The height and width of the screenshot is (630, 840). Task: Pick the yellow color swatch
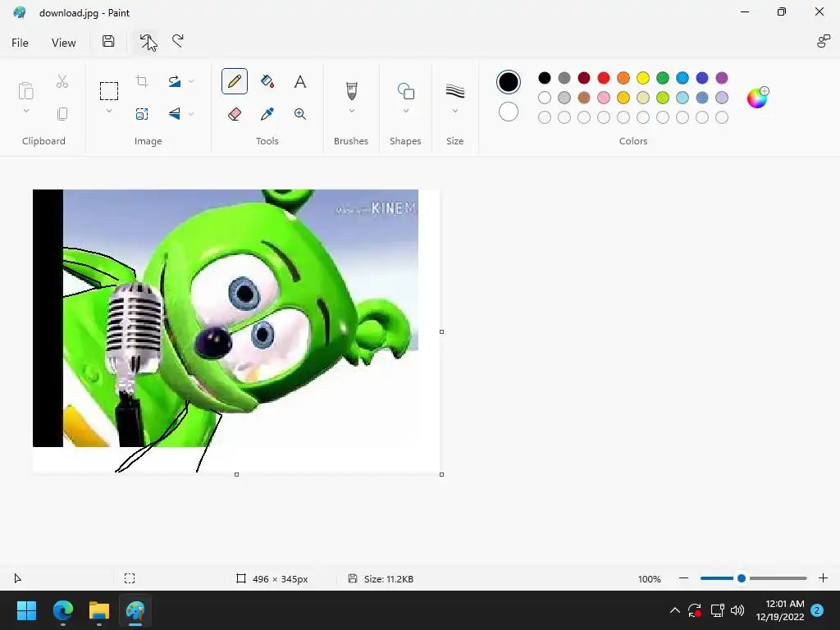[643, 78]
